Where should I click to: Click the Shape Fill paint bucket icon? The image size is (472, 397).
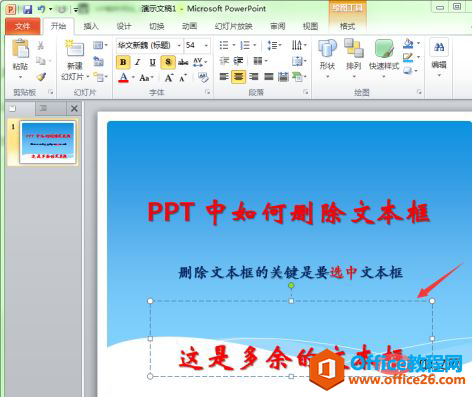click(408, 44)
